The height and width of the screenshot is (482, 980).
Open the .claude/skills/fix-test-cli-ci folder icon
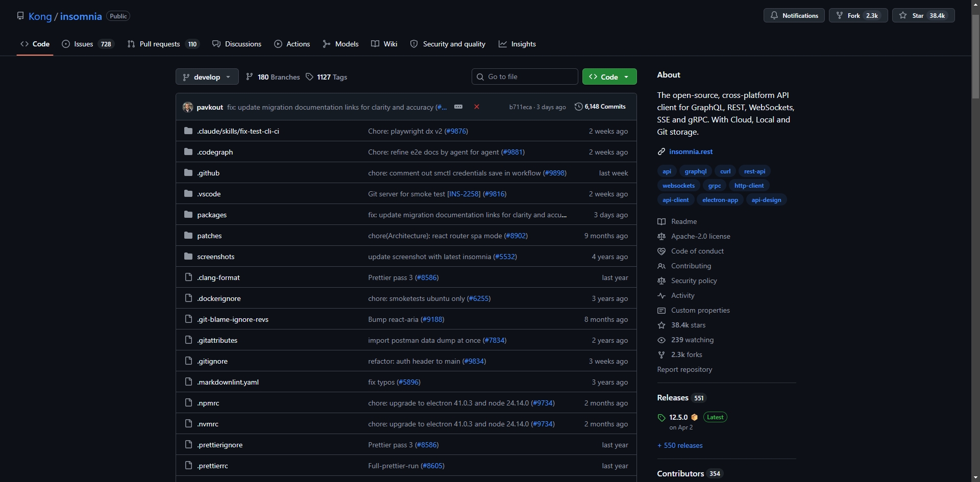[x=188, y=131]
